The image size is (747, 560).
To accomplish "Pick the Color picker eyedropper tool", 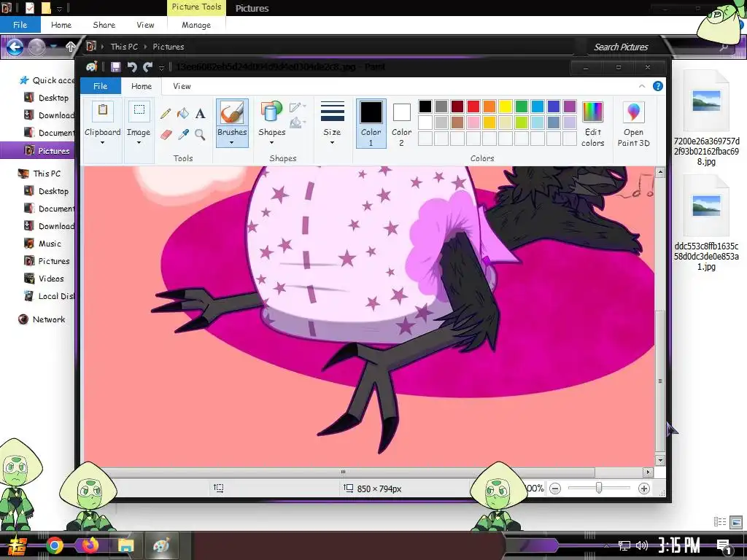I will [x=183, y=135].
